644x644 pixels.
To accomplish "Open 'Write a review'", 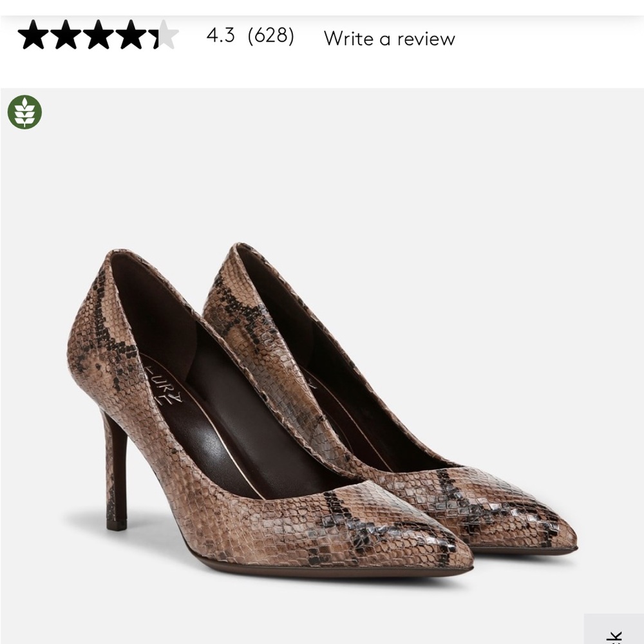I will pyautogui.click(x=390, y=39).
